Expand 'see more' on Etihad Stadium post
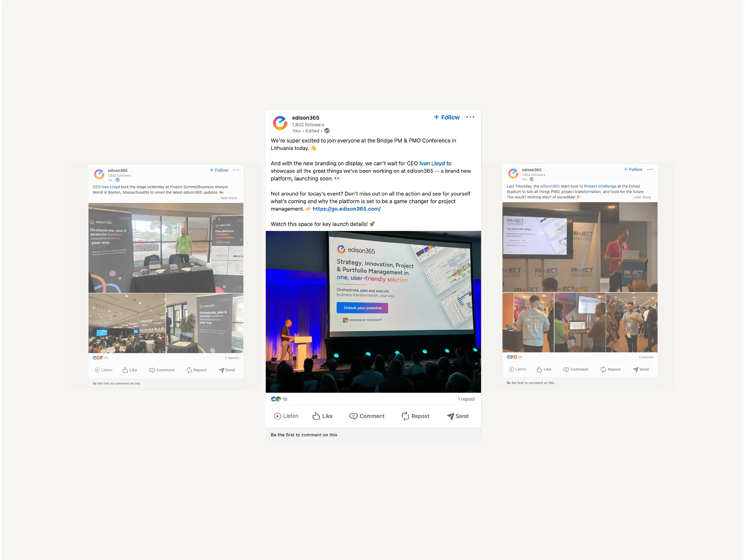746x560 pixels. (641, 197)
